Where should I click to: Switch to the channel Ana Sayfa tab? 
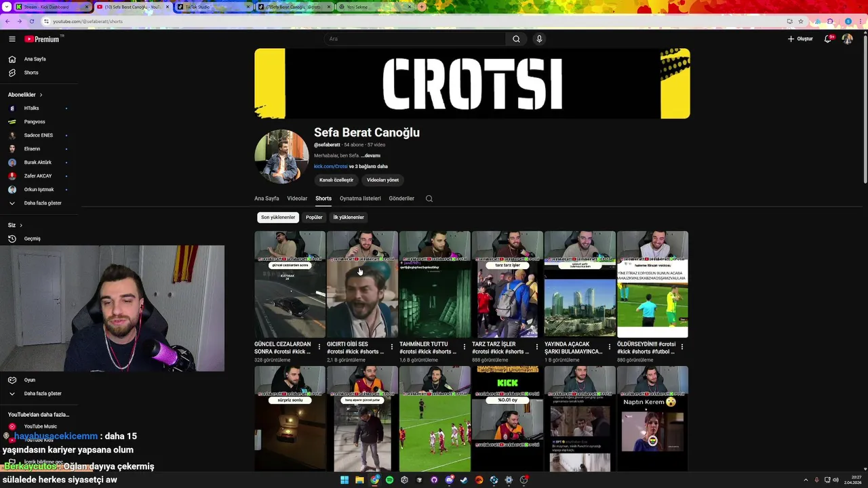(267, 199)
